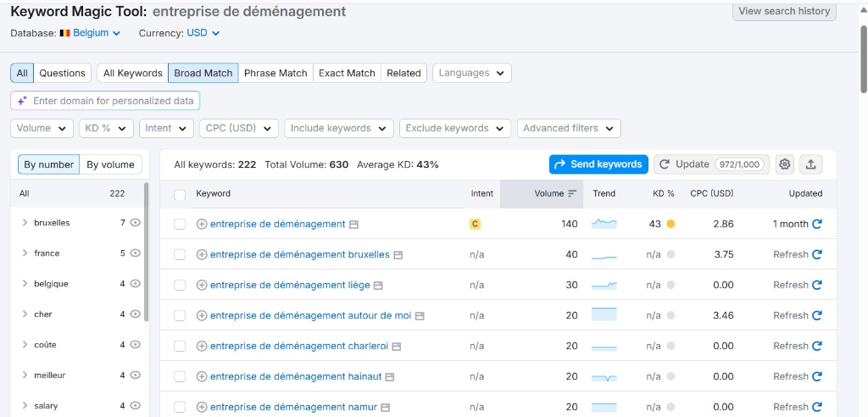The height and width of the screenshot is (417, 868).
Task: Click Volume column sort icon
Action: tap(572, 194)
